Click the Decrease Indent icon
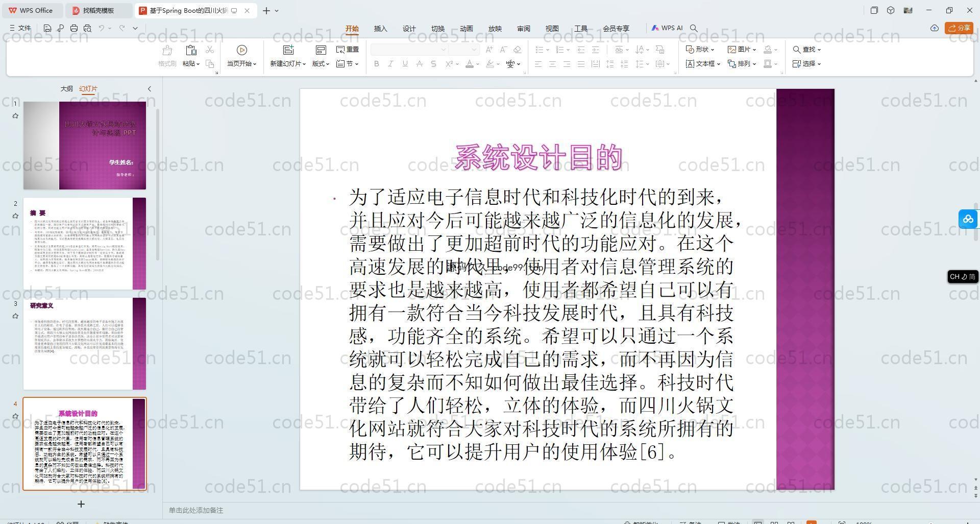Viewport: 980px width, 524px height. [x=581, y=50]
